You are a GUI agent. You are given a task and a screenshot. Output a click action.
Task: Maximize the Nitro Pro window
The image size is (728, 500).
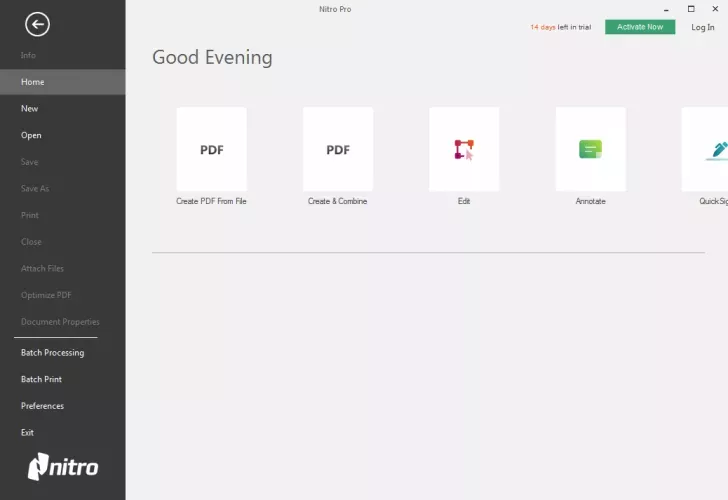(x=691, y=9)
